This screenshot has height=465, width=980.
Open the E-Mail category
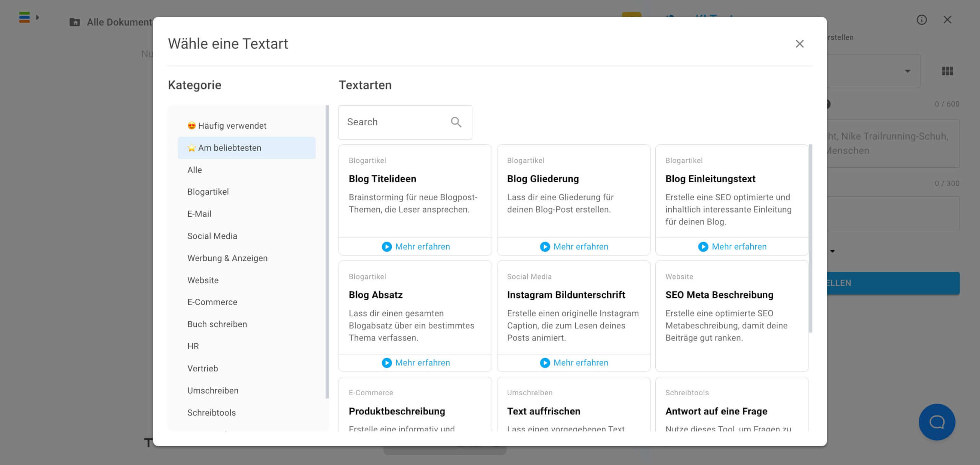point(247,214)
